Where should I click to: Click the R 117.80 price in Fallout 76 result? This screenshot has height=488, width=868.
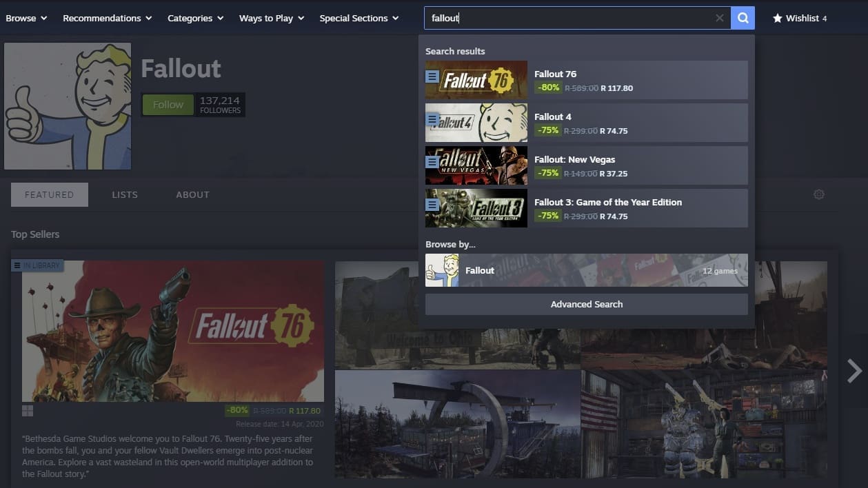coord(616,88)
